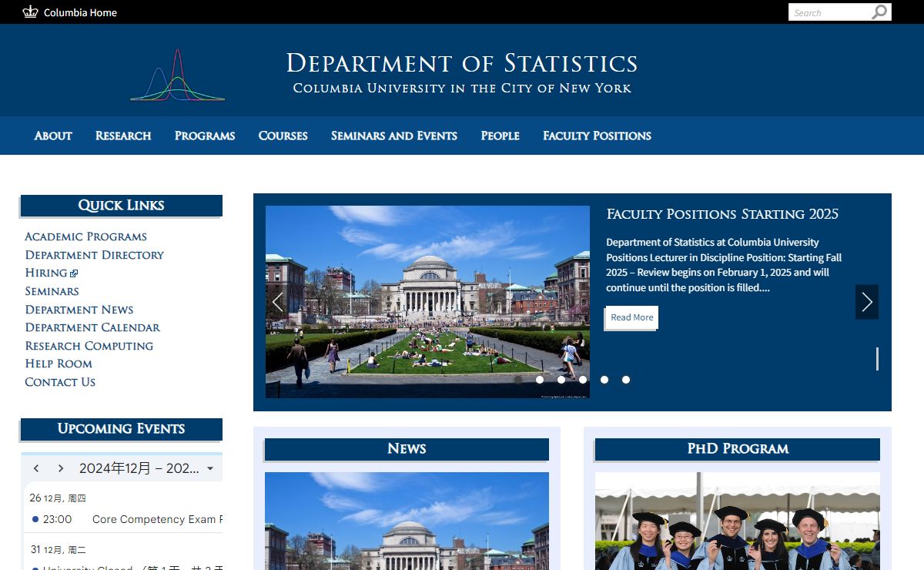Image resolution: width=924 pixels, height=570 pixels.
Task: Select the third carousel dot
Action: (x=561, y=380)
